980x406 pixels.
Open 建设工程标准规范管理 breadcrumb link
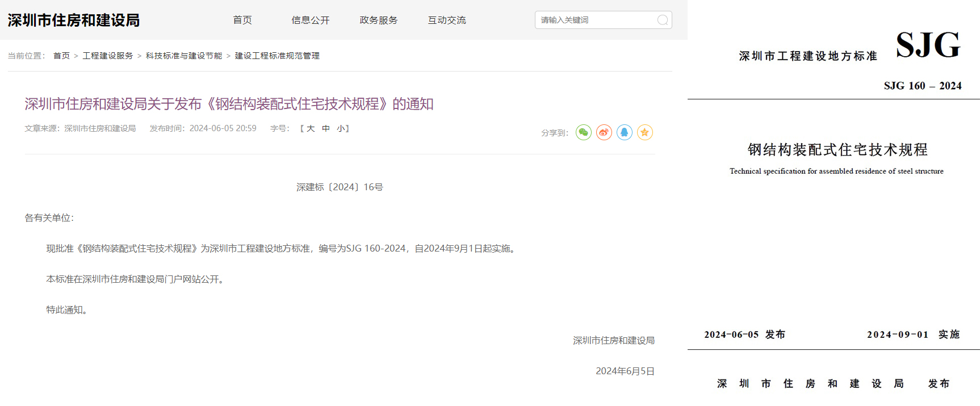[277, 56]
